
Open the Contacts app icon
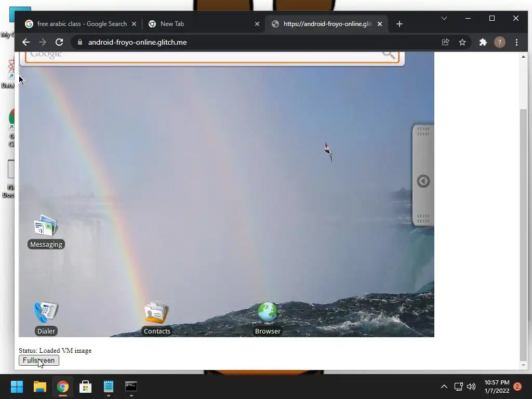click(x=156, y=312)
